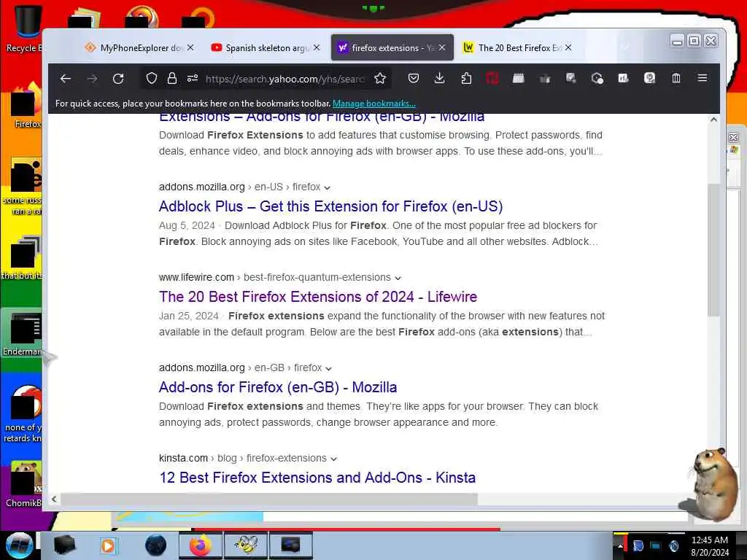Open the Firefox downloads panel
The width and height of the screenshot is (747, 560).
click(x=440, y=78)
